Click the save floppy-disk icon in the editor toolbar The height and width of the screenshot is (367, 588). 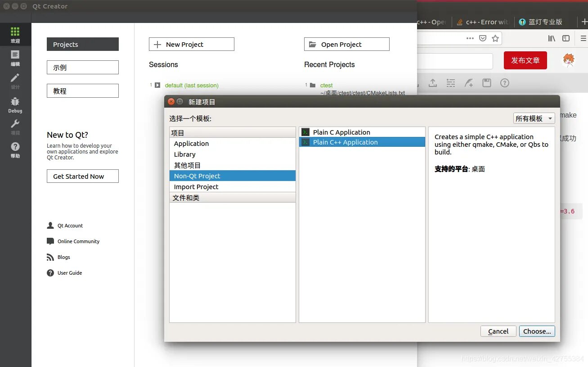point(486,83)
